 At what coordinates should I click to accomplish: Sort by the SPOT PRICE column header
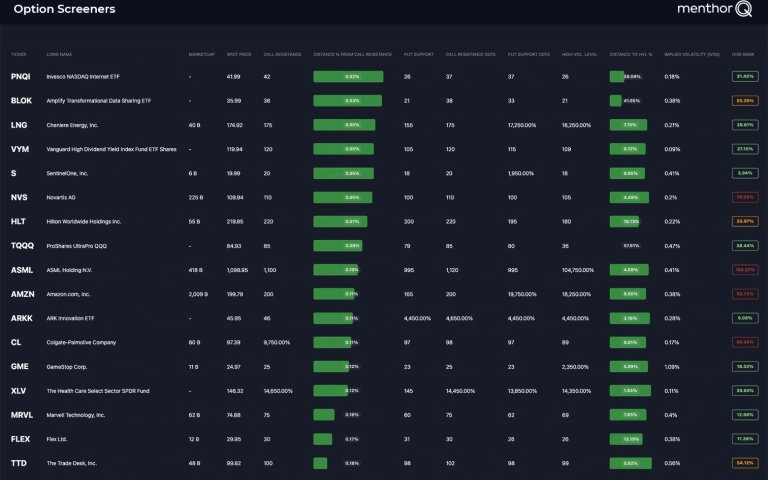(239, 54)
